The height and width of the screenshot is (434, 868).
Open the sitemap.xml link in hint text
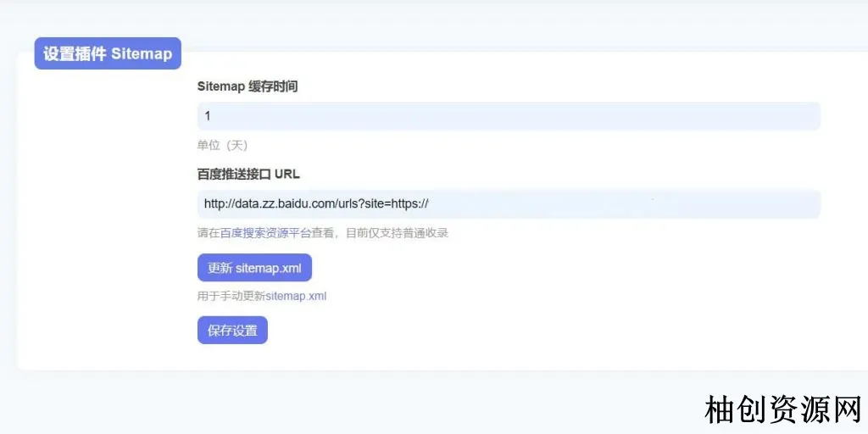click(x=296, y=296)
